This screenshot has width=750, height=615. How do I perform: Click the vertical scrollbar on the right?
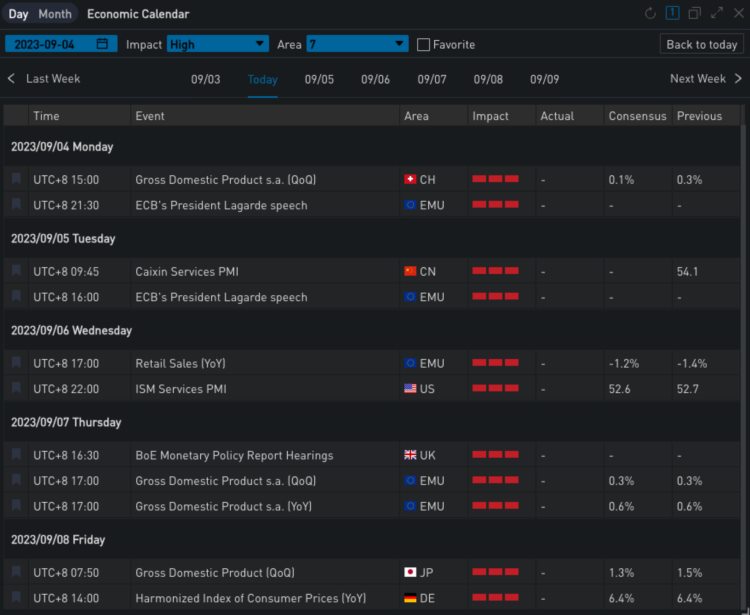[x=743, y=300]
